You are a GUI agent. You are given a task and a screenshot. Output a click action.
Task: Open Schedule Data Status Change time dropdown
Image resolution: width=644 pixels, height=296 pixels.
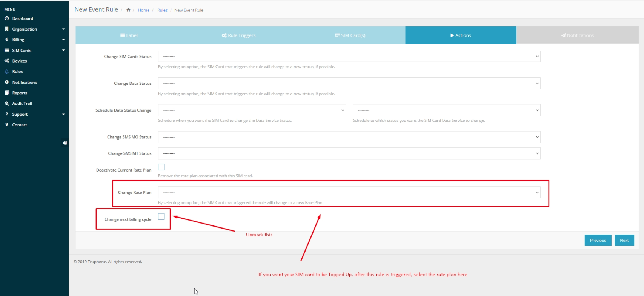coord(252,110)
